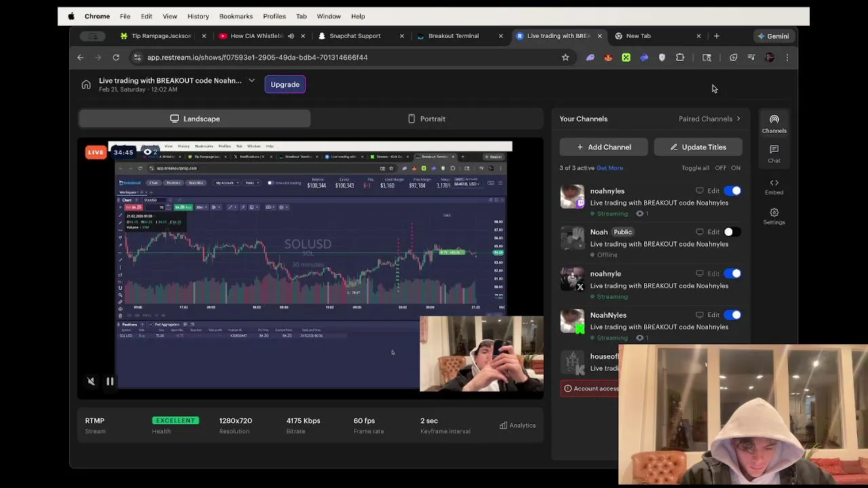Open the History menu in menu bar
The image size is (868, 488).
tap(198, 16)
